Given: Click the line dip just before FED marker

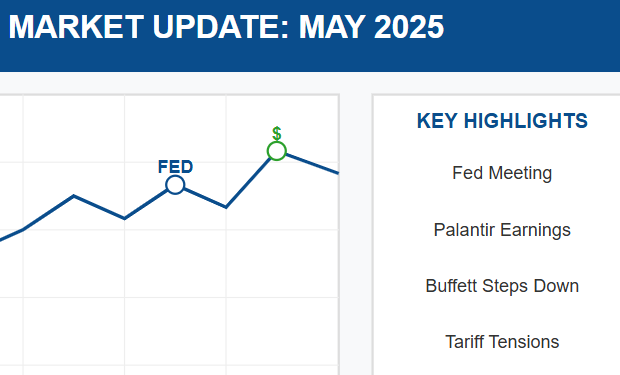Looking at the screenshot, I should click(125, 218).
